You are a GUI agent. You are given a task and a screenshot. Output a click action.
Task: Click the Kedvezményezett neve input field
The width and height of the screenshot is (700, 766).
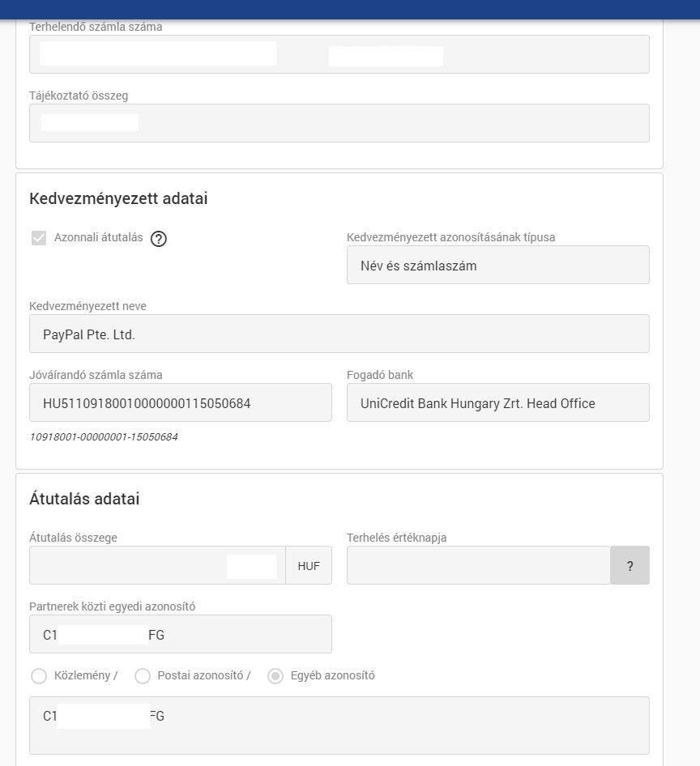339,334
